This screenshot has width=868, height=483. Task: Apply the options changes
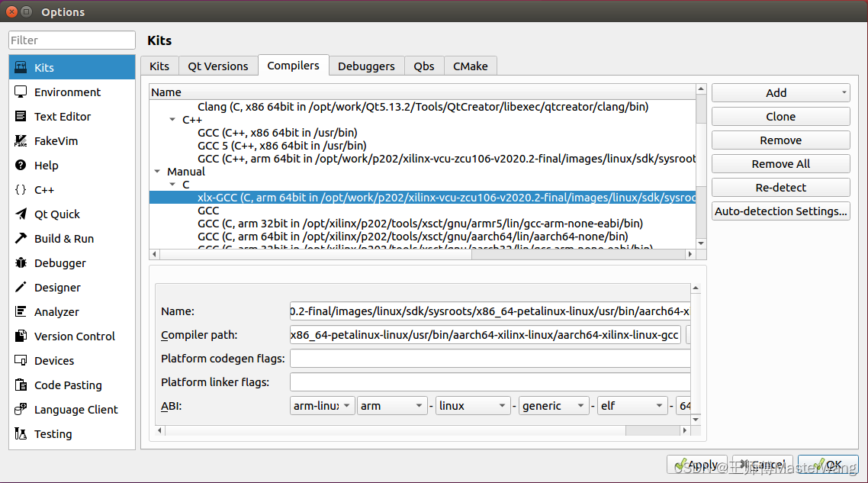pyautogui.click(x=697, y=465)
